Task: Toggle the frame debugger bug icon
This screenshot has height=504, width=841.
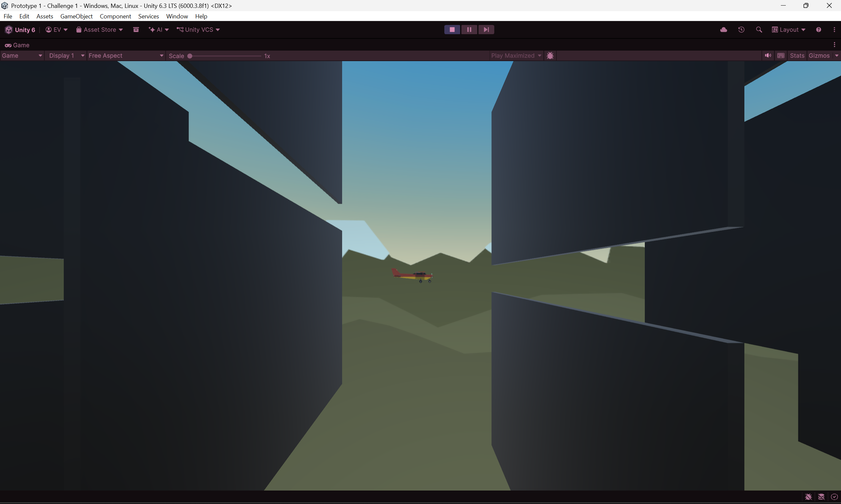Action: (550, 56)
